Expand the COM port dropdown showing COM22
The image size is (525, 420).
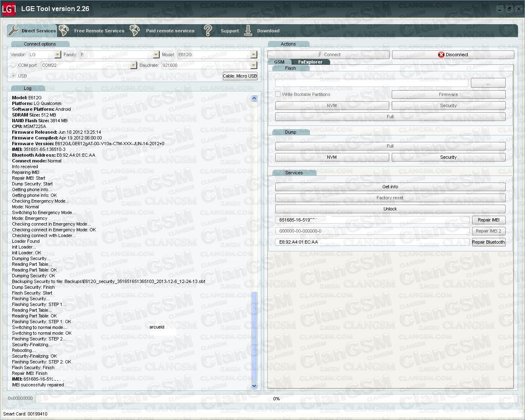pos(133,65)
